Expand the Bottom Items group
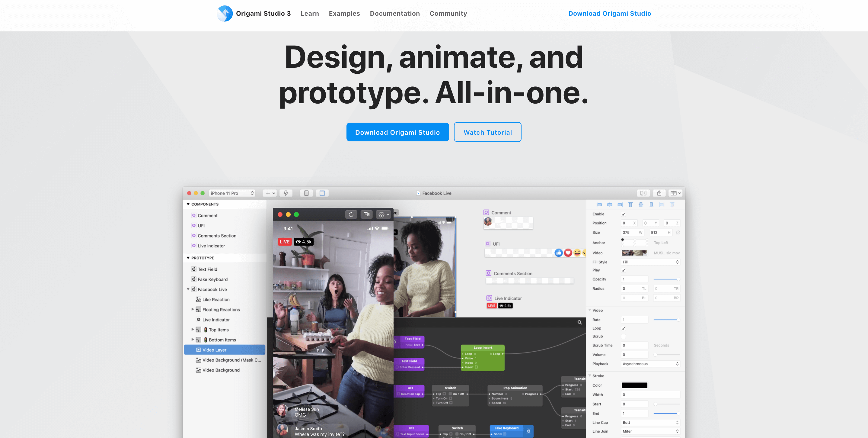The image size is (868, 438). [x=193, y=340]
